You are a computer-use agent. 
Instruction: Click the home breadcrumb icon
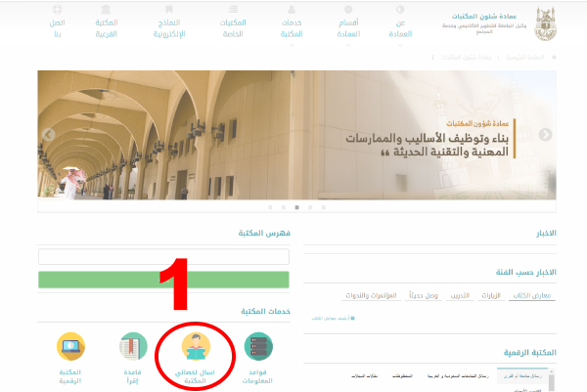click(x=554, y=58)
